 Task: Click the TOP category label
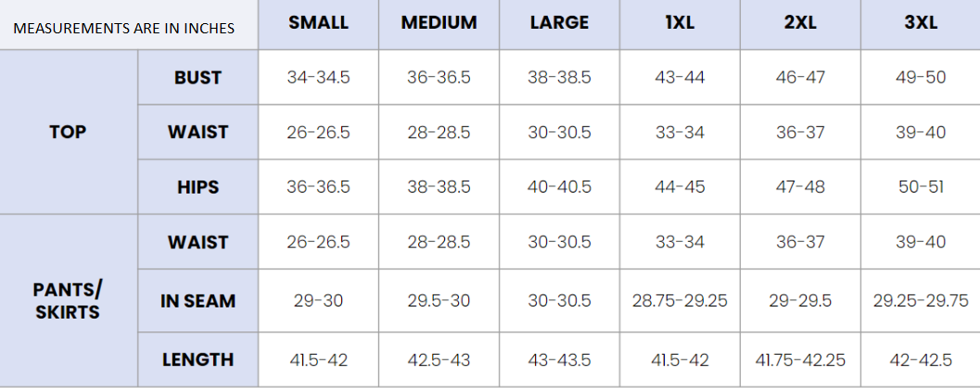(x=68, y=132)
